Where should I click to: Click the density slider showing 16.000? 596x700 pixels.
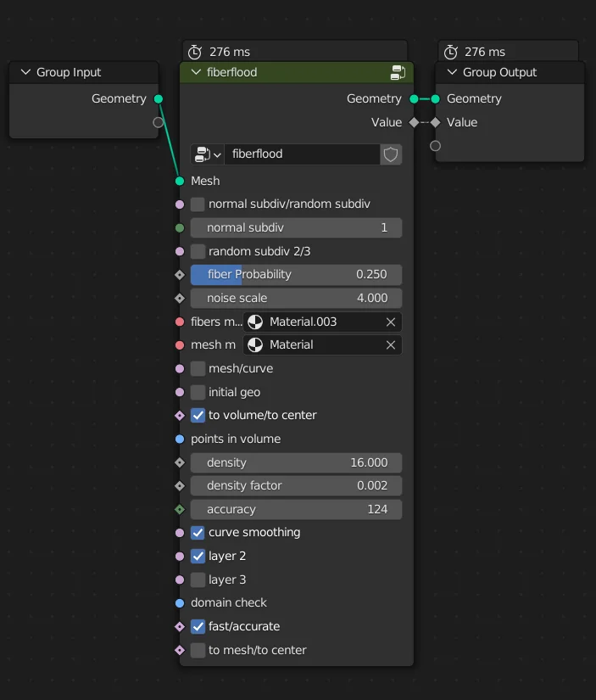(x=296, y=462)
